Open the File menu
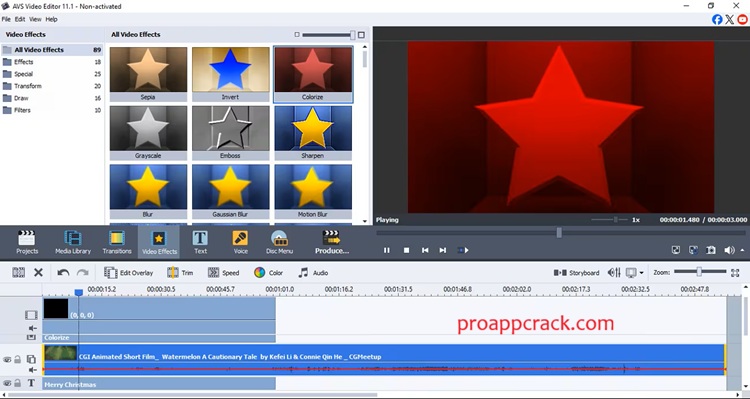The image size is (750, 399). [x=6, y=19]
